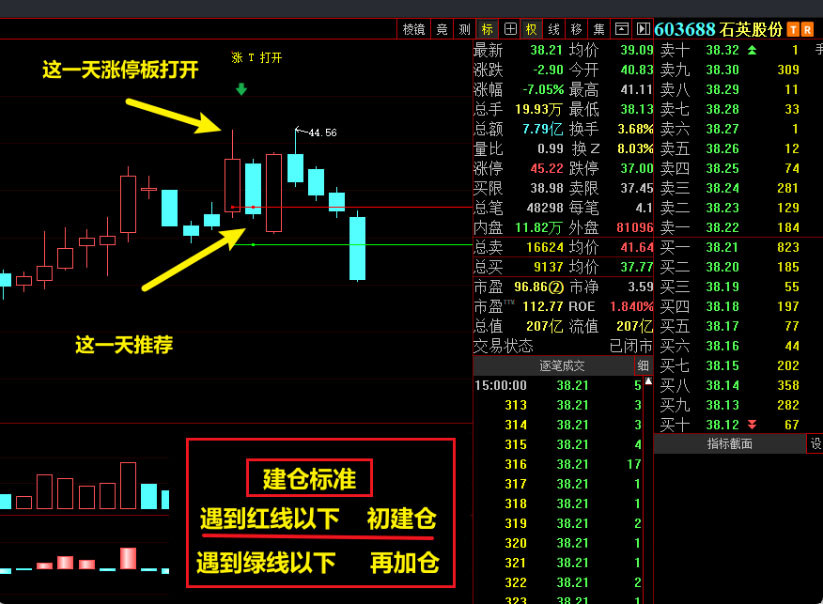This screenshot has width=823, height=604.
Task: Select the 竞 toolbar button
Action: click(442, 29)
